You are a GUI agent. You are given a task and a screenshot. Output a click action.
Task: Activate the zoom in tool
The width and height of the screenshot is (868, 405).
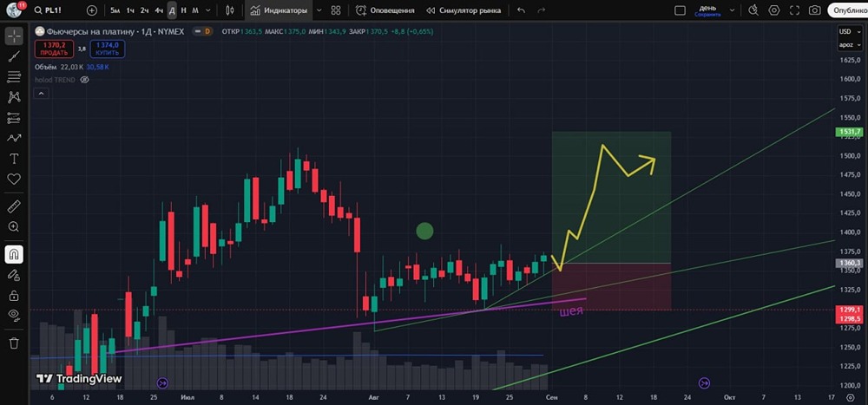[x=14, y=227]
